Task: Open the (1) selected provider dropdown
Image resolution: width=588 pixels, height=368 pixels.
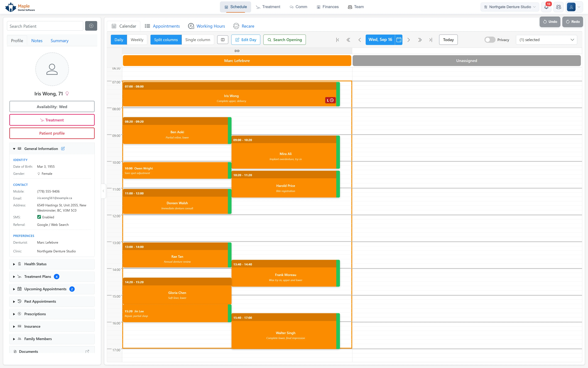Action: click(546, 40)
